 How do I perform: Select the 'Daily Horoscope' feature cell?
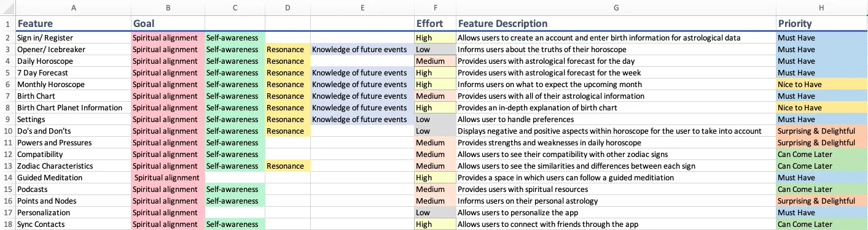coord(73,61)
